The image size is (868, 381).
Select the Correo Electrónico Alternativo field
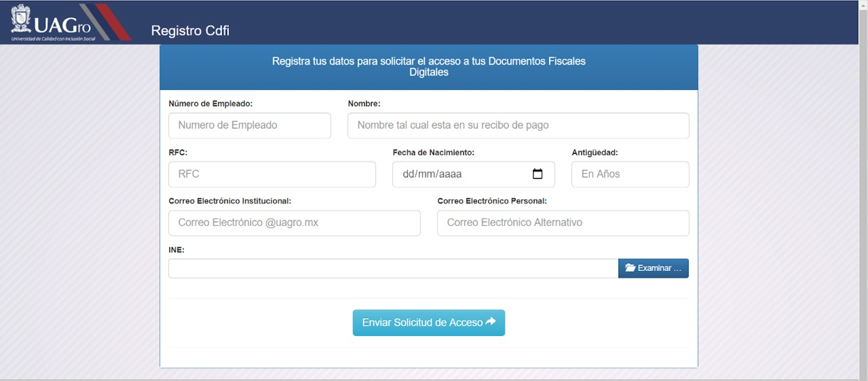(563, 223)
